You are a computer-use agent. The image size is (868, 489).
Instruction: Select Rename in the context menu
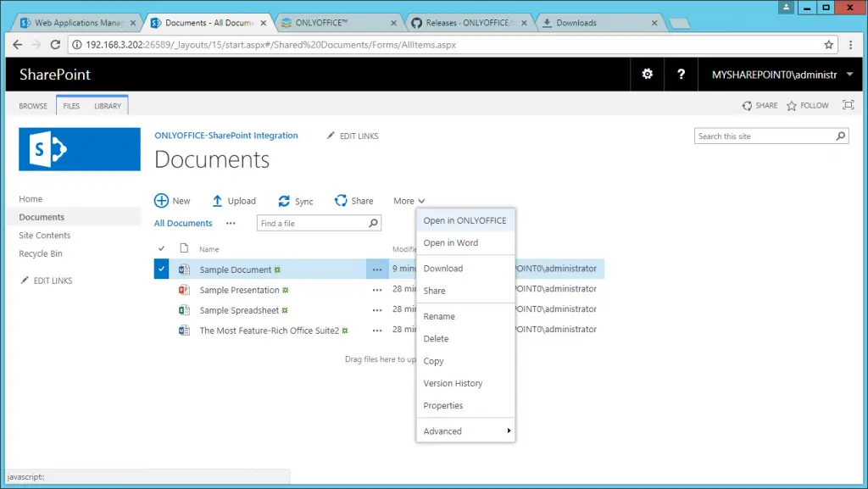[x=465, y=316]
